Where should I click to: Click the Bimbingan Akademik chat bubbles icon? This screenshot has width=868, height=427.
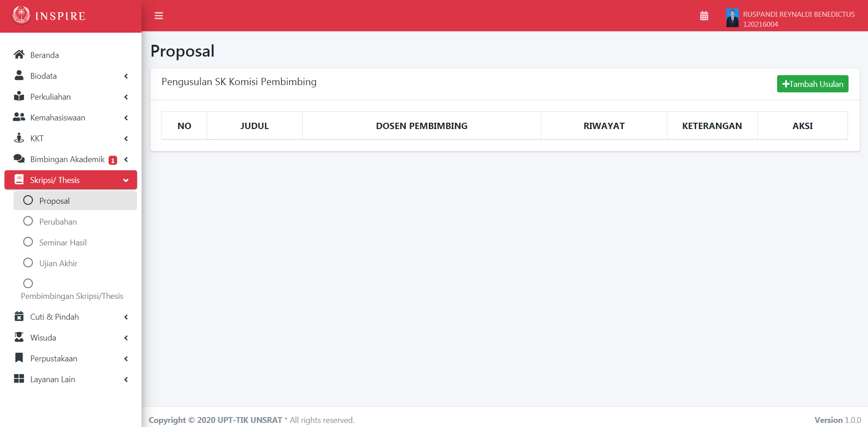(x=19, y=159)
